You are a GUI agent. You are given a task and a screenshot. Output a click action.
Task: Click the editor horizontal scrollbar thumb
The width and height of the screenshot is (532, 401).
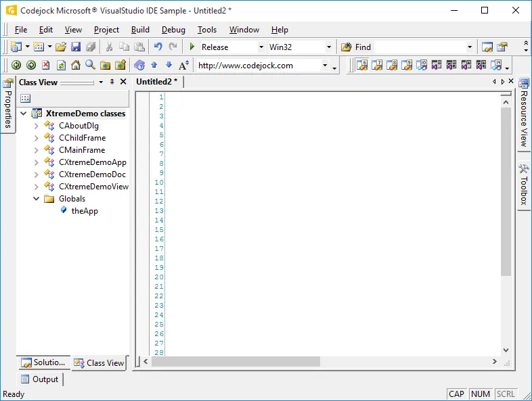pyautogui.click(x=236, y=362)
